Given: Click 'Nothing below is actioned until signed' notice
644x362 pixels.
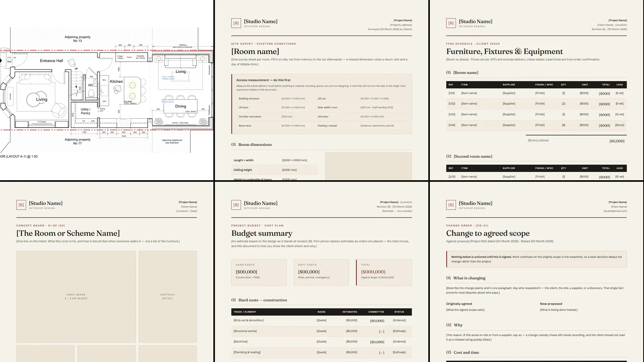Looking at the screenshot, I should pyautogui.click(x=537, y=259).
